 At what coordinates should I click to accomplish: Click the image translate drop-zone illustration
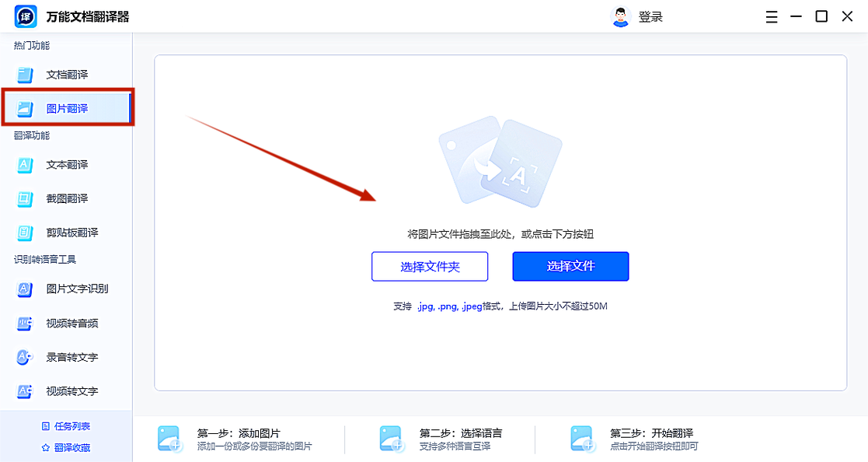[x=500, y=162]
